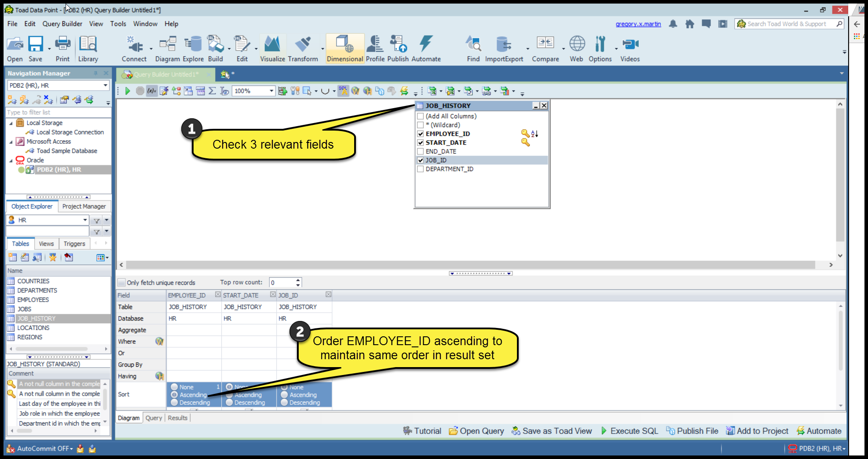Screen dimensions: 868x459
Task: Collapse the Microsoft Access tree node
Action: 11,142
